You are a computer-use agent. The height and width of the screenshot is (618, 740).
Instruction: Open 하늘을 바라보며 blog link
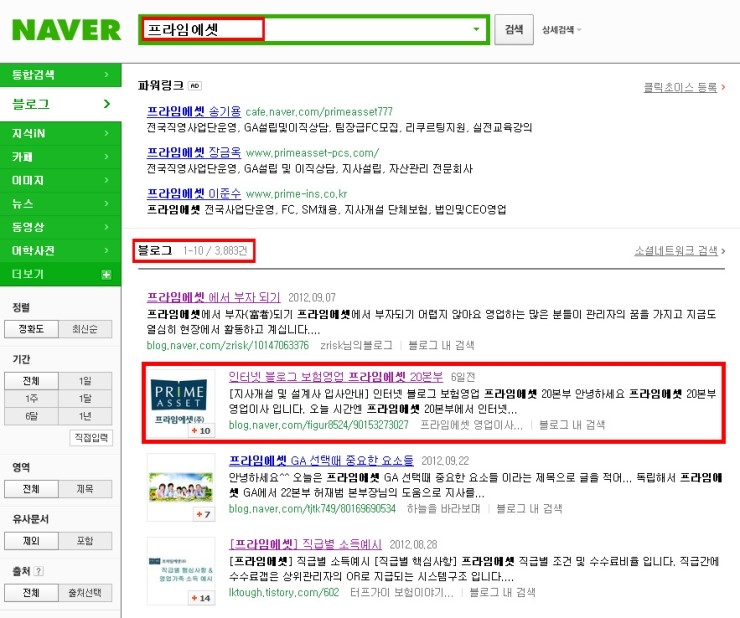pos(444,508)
